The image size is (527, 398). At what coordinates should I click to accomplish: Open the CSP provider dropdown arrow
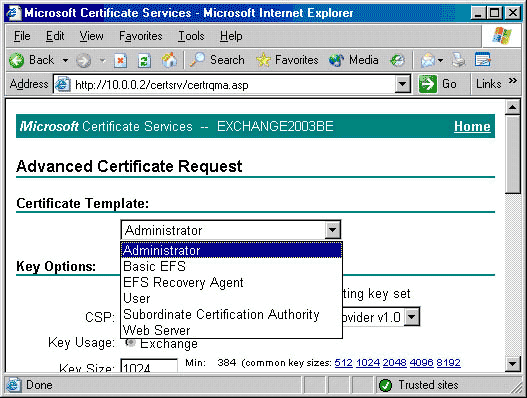[x=412, y=317]
